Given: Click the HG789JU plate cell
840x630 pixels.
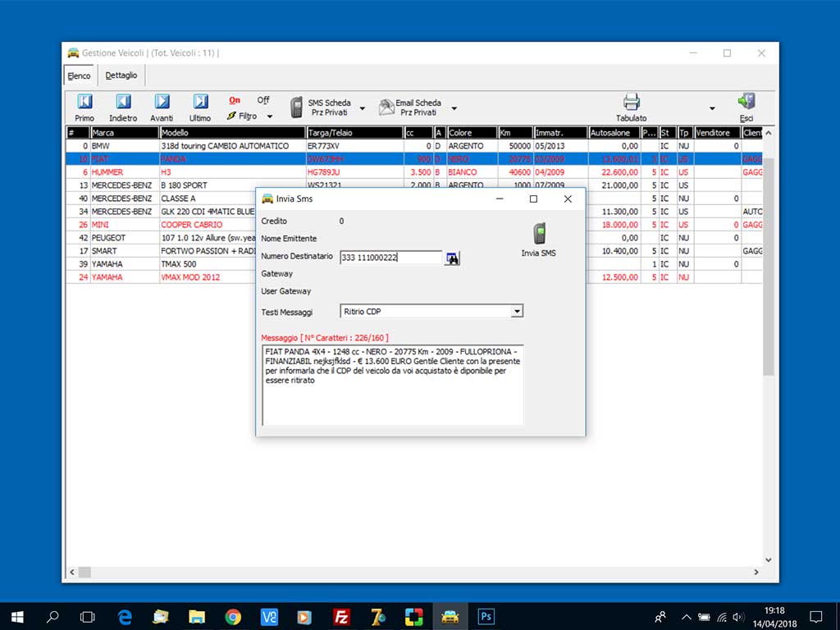Looking at the screenshot, I should 355,172.
